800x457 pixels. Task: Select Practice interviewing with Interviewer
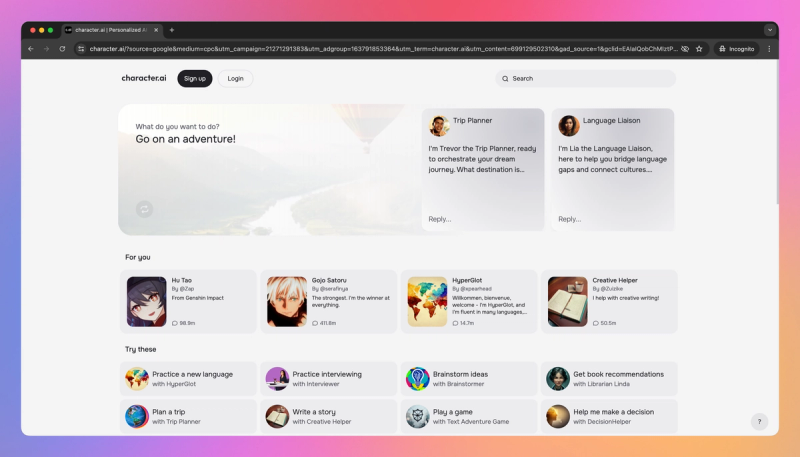click(329, 379)
